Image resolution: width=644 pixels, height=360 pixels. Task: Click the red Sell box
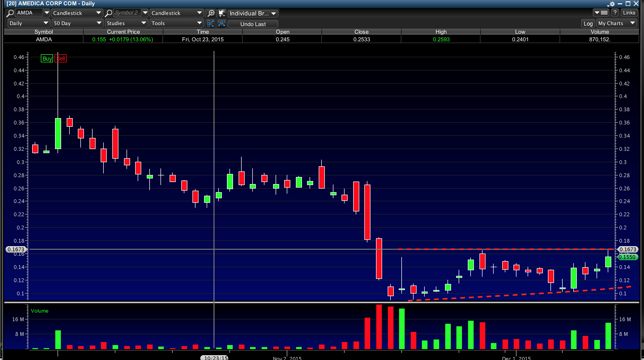point(61,59)
